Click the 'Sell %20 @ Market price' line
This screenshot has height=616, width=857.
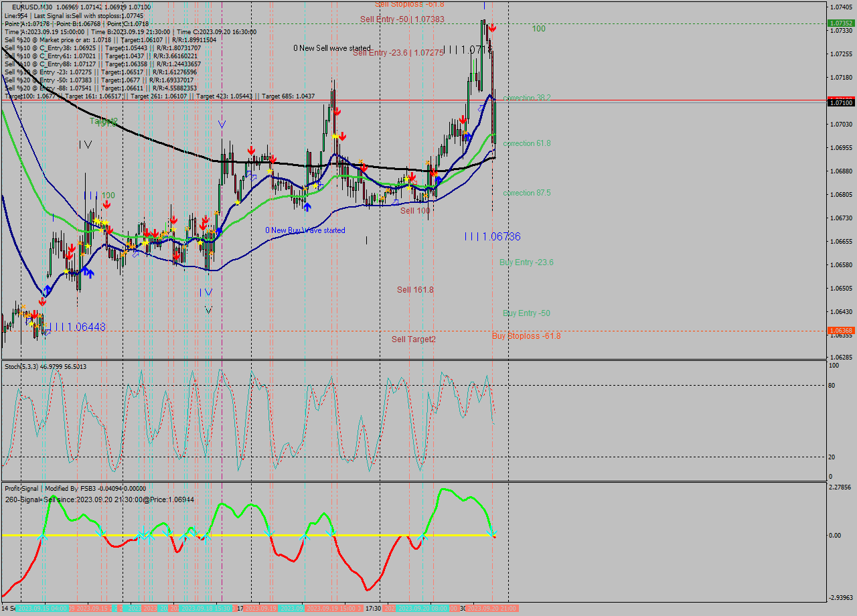pos(110,40)
